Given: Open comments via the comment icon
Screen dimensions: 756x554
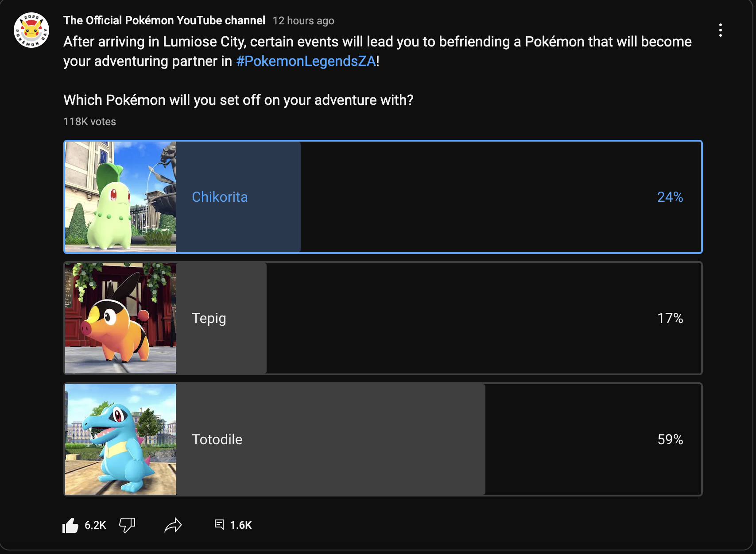Looking at the screenshot, I should tap(219, 525).
